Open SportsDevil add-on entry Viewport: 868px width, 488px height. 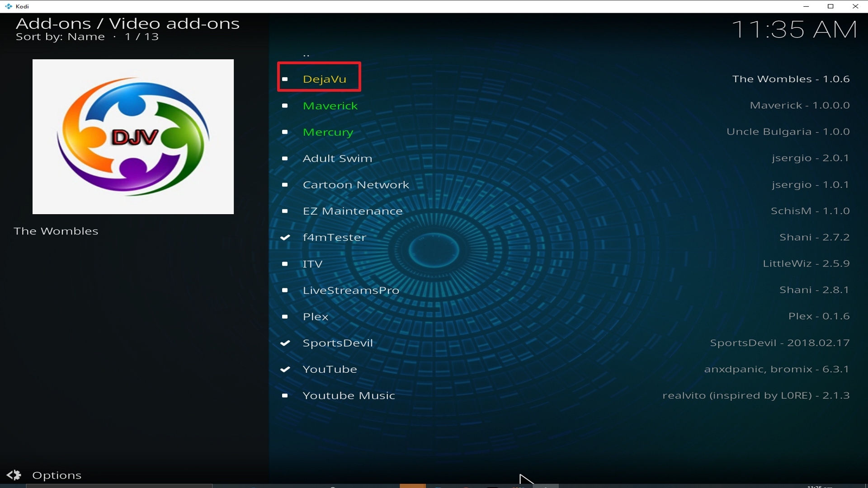click(x=338, y=343)
